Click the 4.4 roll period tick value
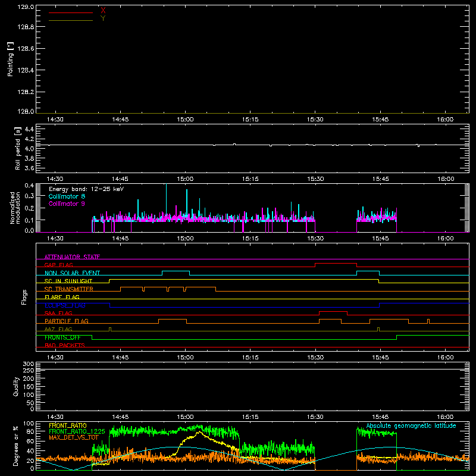476x476 pixels. pyautogui.click(x=29, y=130)
